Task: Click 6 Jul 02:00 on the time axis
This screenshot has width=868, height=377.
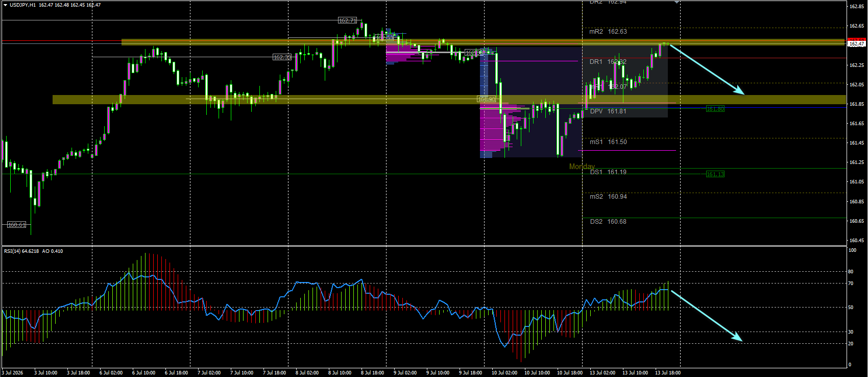Action: coord(111,373)
